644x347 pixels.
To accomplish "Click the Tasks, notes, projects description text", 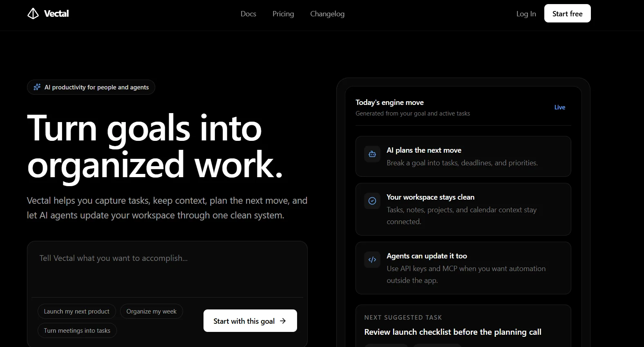I will click(x=462, y=216).
